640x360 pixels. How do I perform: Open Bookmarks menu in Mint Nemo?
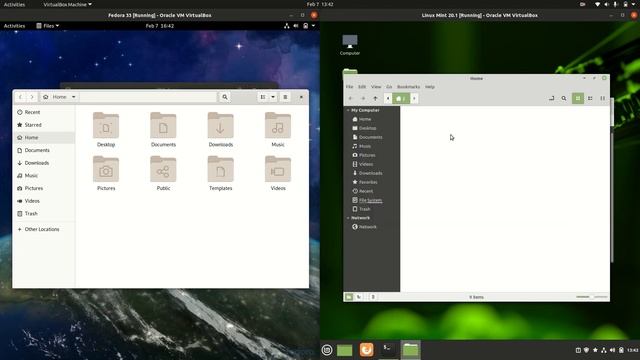click(x=409, y=87)
